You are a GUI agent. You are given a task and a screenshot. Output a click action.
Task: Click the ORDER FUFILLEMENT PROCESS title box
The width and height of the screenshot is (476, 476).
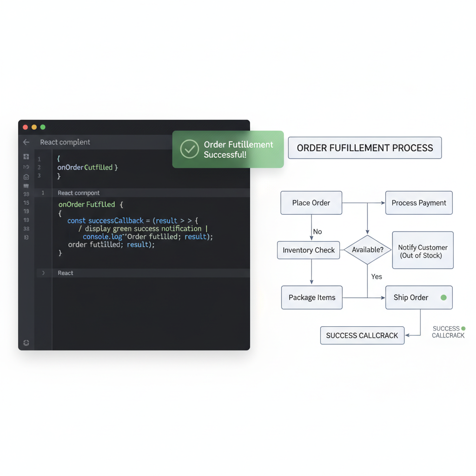coord(365,148)
